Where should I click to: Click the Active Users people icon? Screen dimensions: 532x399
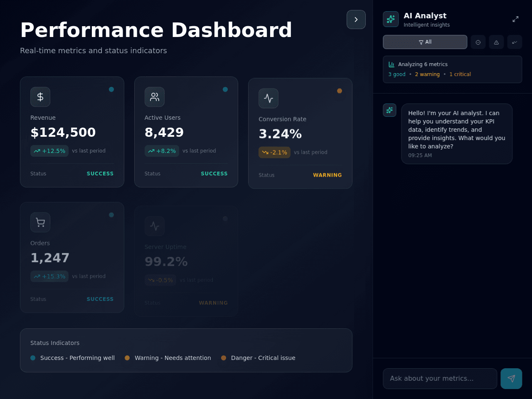coord(155,97)
